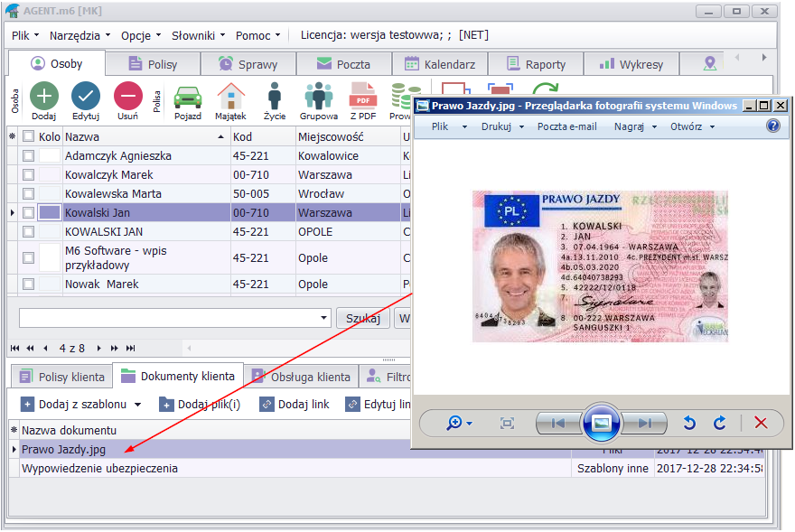Switch to the Wykresy tab
The image size is (795, 532).
tap(631, 64)
